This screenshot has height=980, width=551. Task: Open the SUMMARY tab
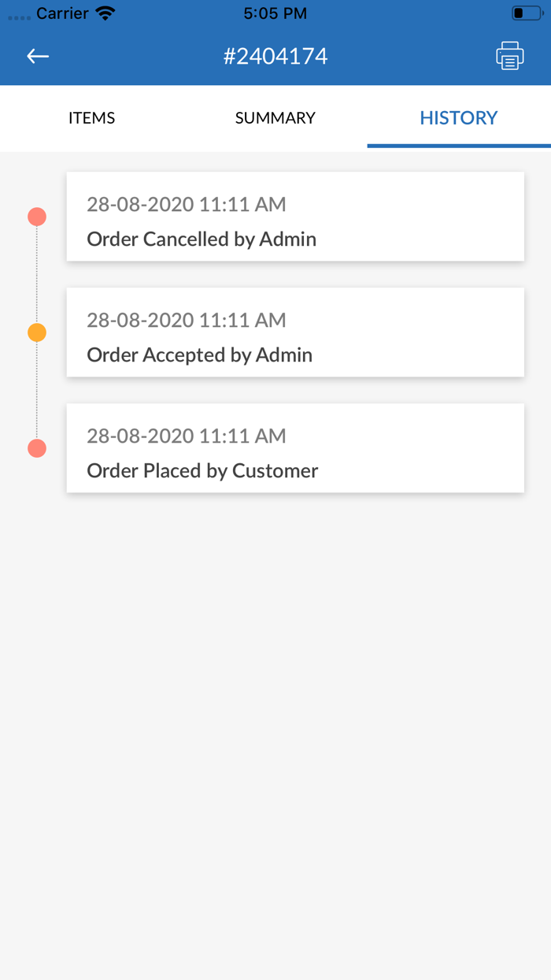click(275, 118)
